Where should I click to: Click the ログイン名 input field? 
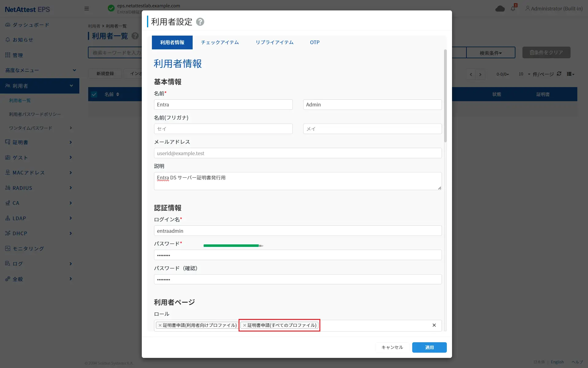pos(297,231)
